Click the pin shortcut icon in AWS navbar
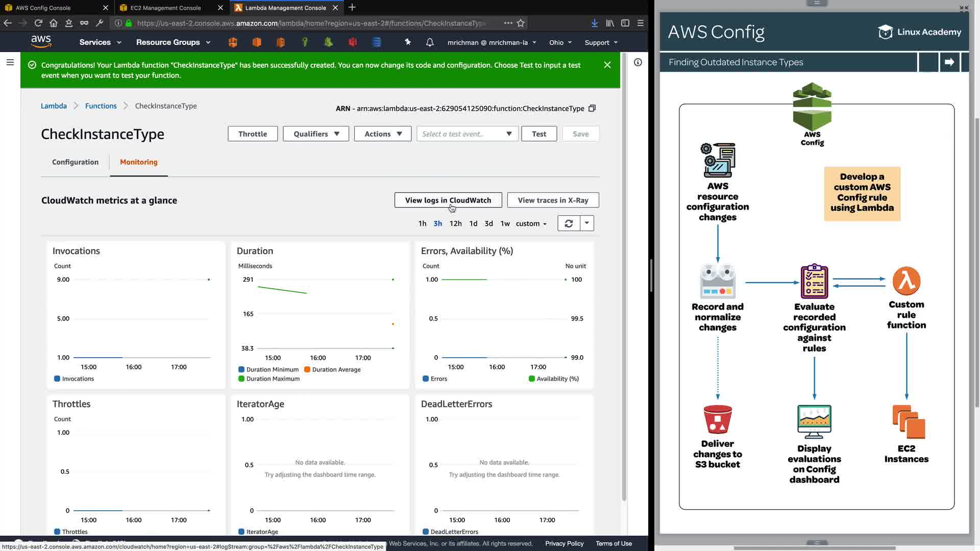Viewport: 980px width, 551px height. point(407,42)
